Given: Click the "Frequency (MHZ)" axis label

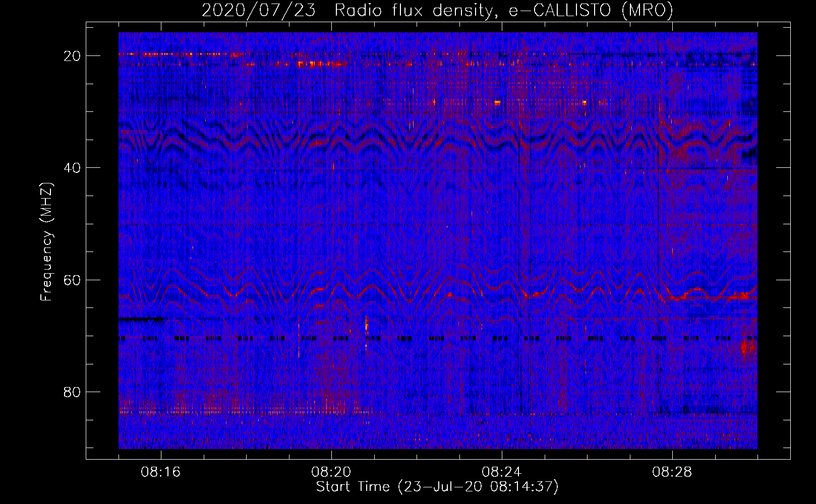Looking at the screenshot, I should click(46, 242).
